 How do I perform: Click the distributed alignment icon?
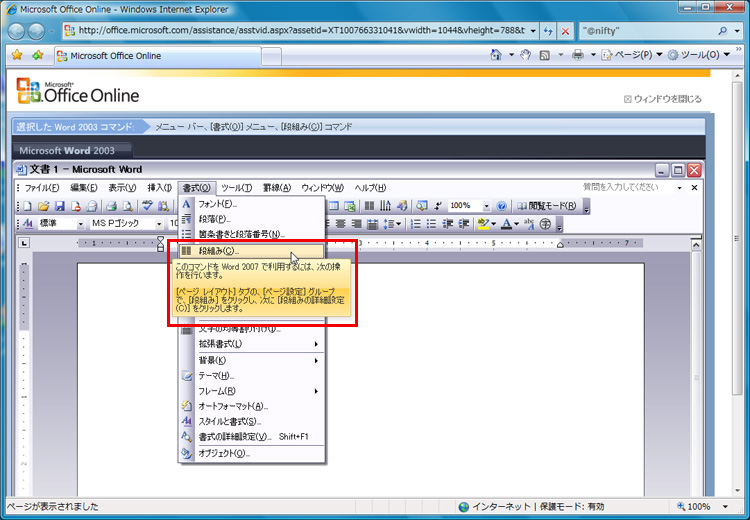point(373,223)
